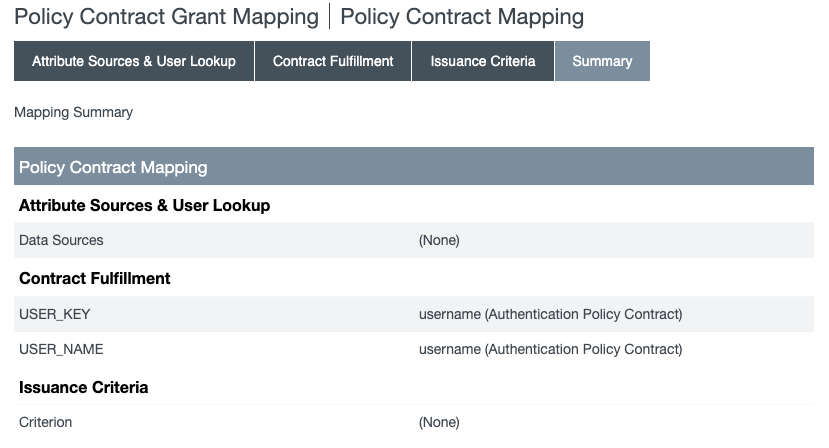Click the Data Sources (None) value
Screen dimensions: 829x448
pyautogui.click(x=439, y=240)
